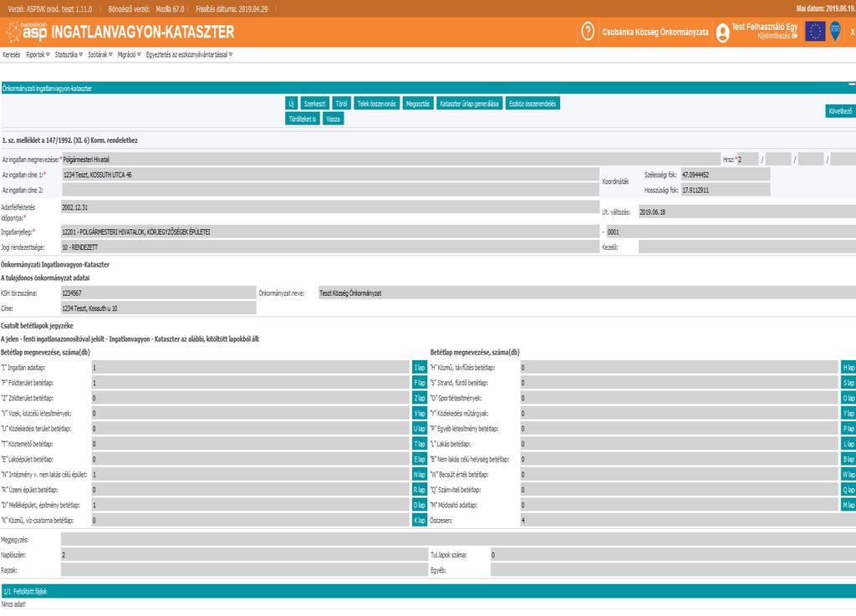Image resolution: width=856 pixels, height=616 pixels.
Task: Open the P lap button
Action: 848,429
